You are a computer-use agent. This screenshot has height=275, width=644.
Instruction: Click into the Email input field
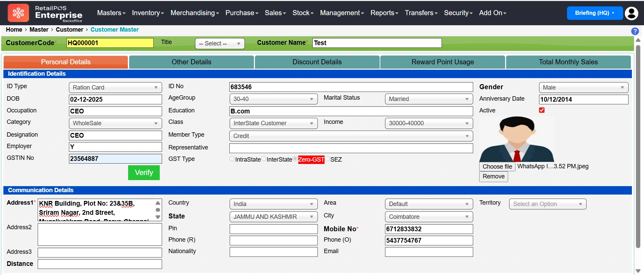tap(428, 252)
